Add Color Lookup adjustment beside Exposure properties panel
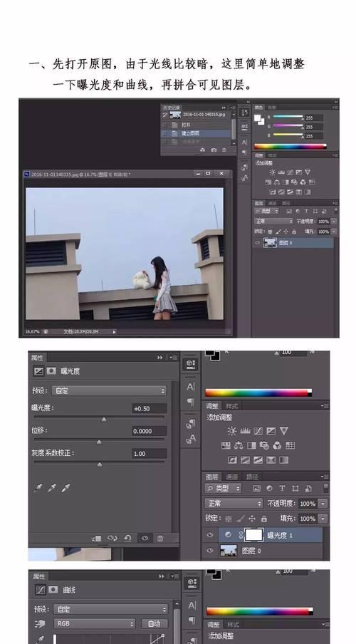Image resolution: width=356 pixels, height=644 pixels. (x=290, y=445)
